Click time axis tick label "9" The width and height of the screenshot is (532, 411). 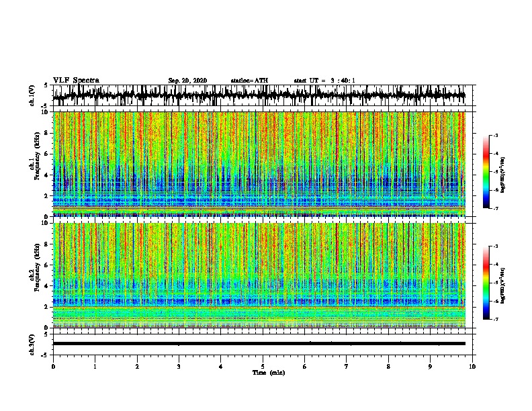pos(430,367)
